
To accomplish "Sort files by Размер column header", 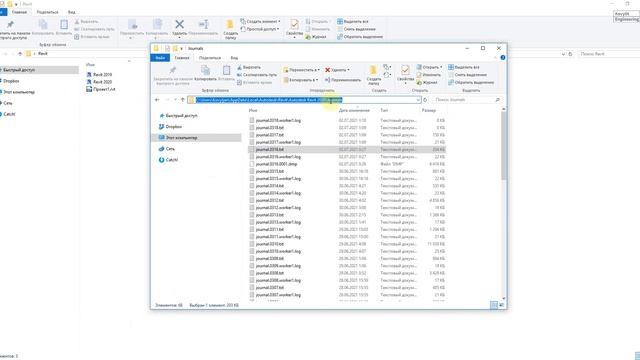I will tap(429, 111).
